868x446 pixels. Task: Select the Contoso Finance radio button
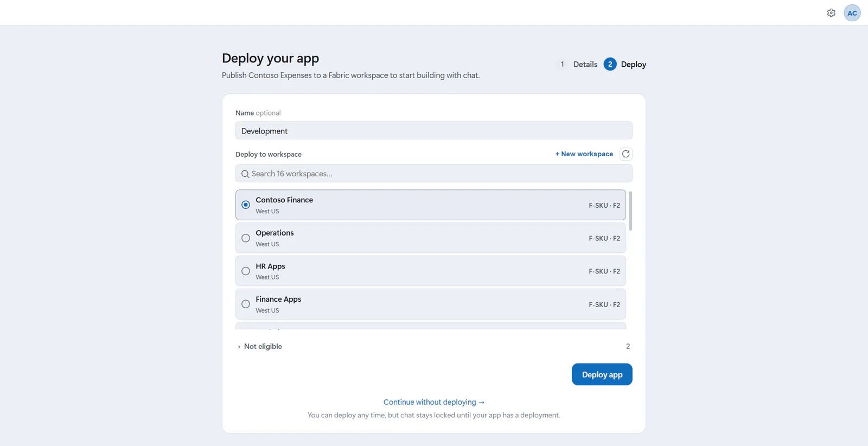pos(246,205)
